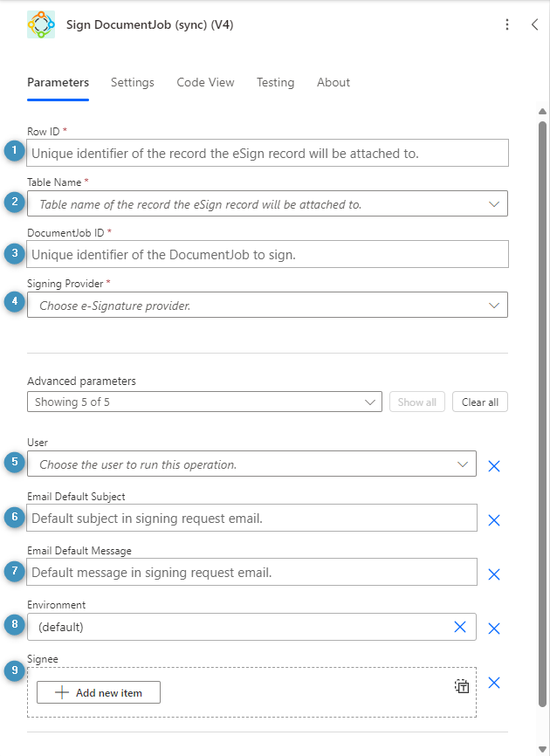
Task: Click the Environment (default) combo box
Action: click(251, 627)
